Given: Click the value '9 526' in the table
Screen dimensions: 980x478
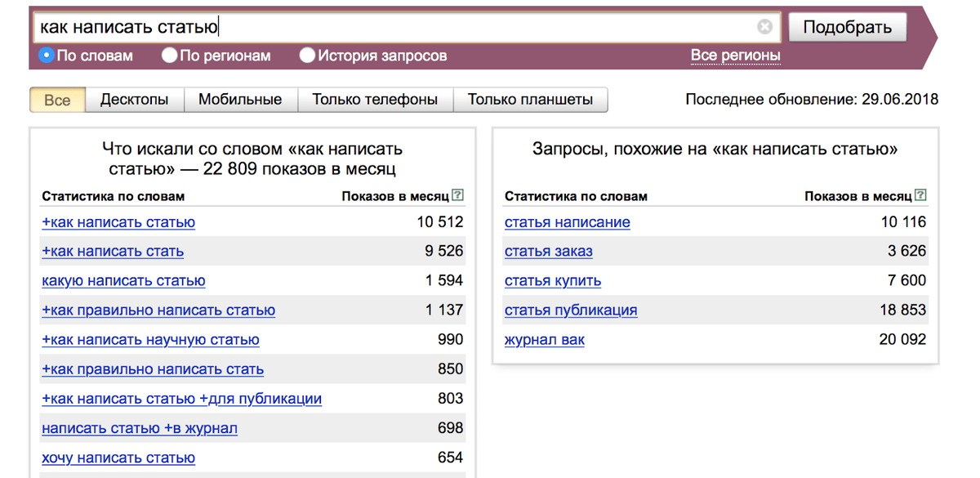Looking at the screenshot, I should (443, 251).
